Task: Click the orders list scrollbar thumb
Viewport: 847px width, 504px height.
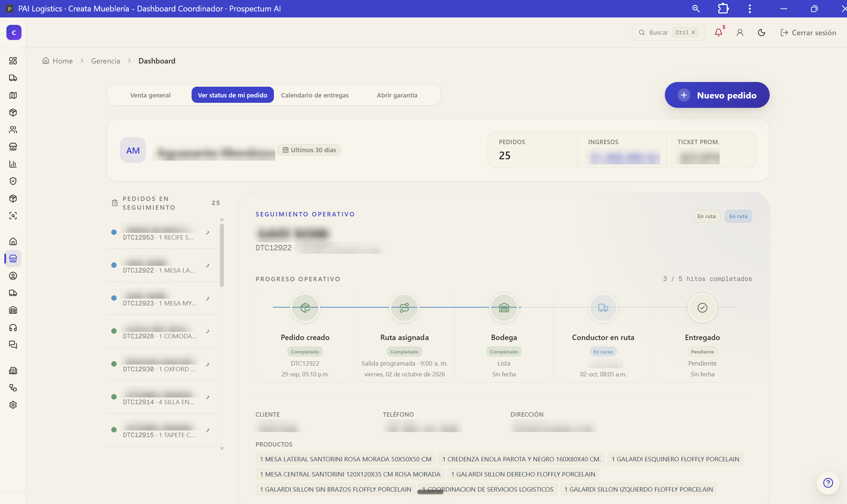Action: [222, 255]
